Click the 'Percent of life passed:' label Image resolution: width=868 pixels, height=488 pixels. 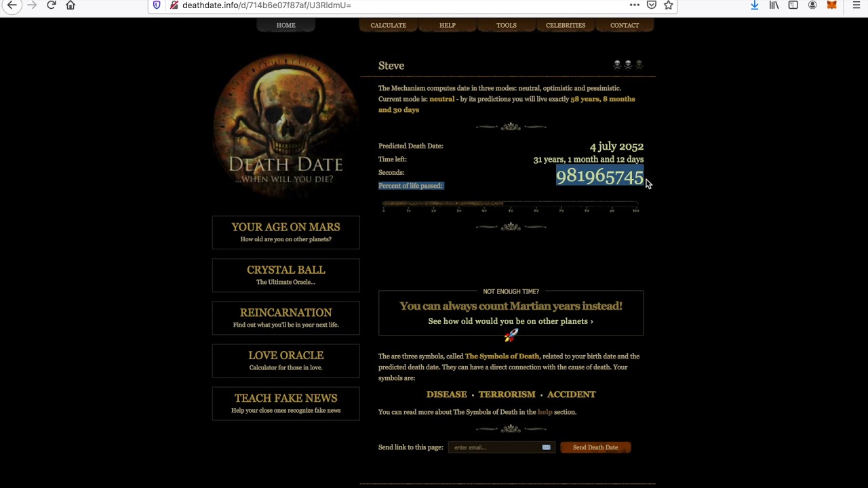[410, 186]
